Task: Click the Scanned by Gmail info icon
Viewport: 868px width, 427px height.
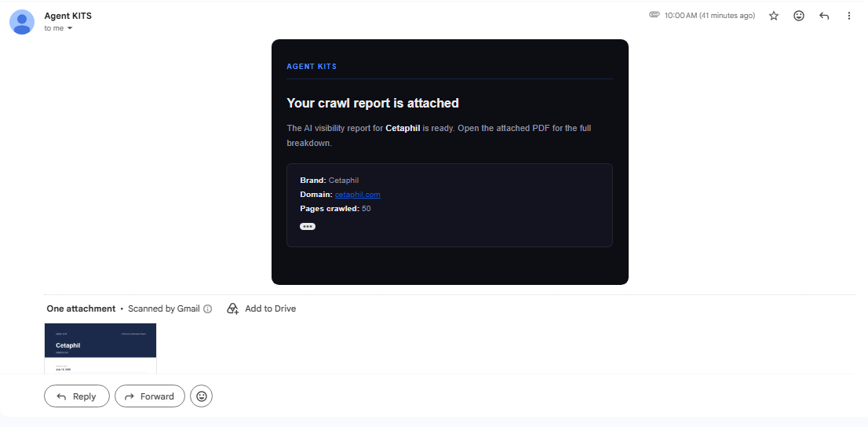Action: [x=208, y=309]
